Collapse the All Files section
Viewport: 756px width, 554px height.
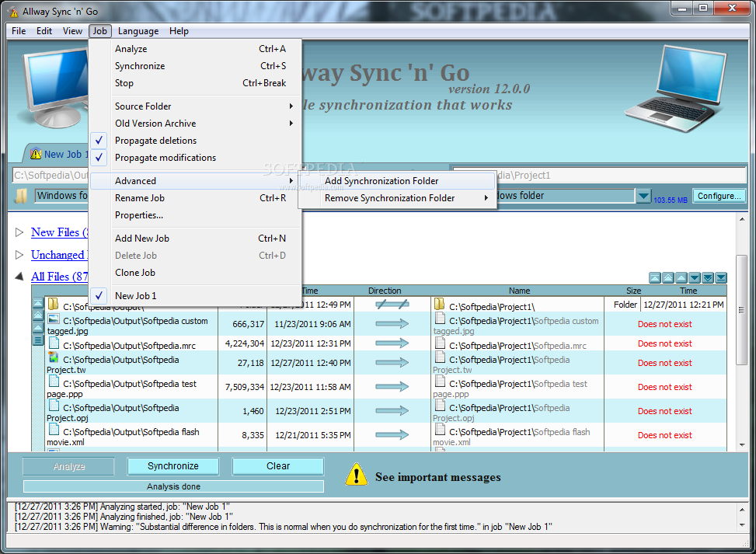(x=19, y=277)
